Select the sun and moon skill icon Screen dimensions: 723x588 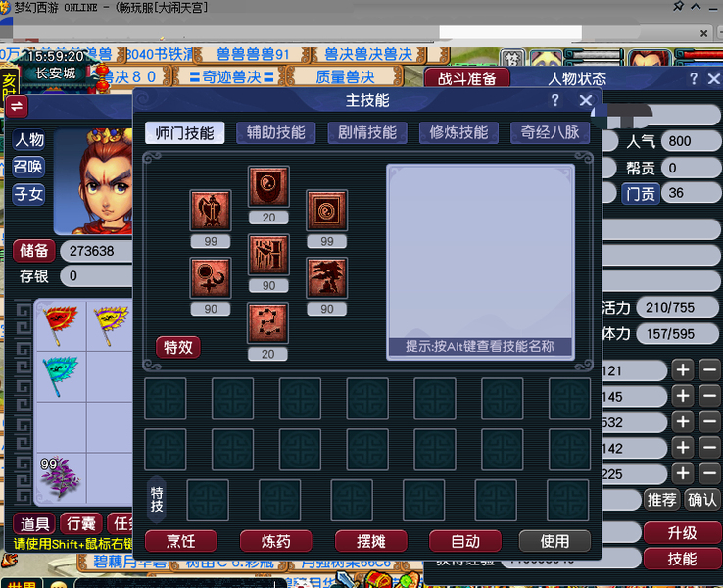pyautogui.click(x=211, y=277)
